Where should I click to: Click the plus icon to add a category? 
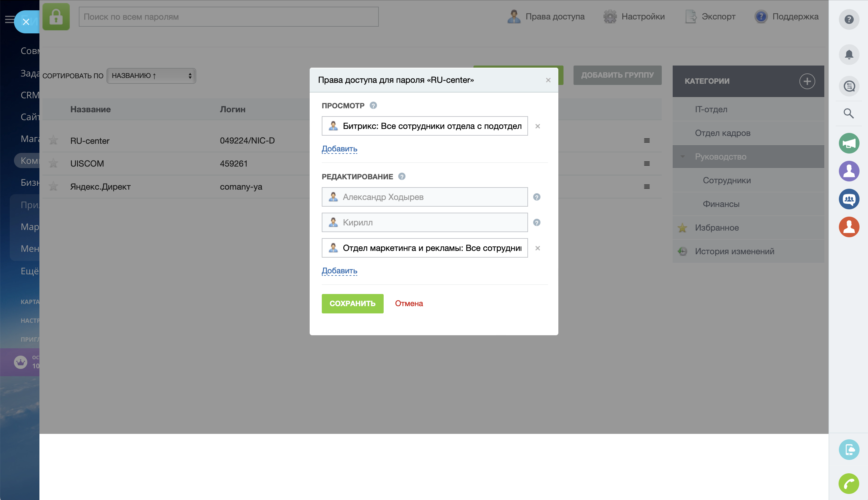point(807,81)
